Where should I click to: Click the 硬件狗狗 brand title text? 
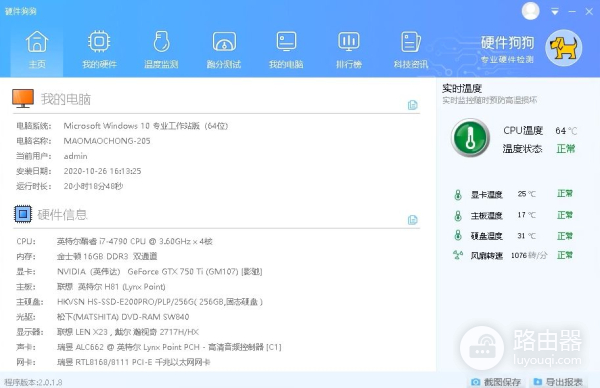(507, 42)
